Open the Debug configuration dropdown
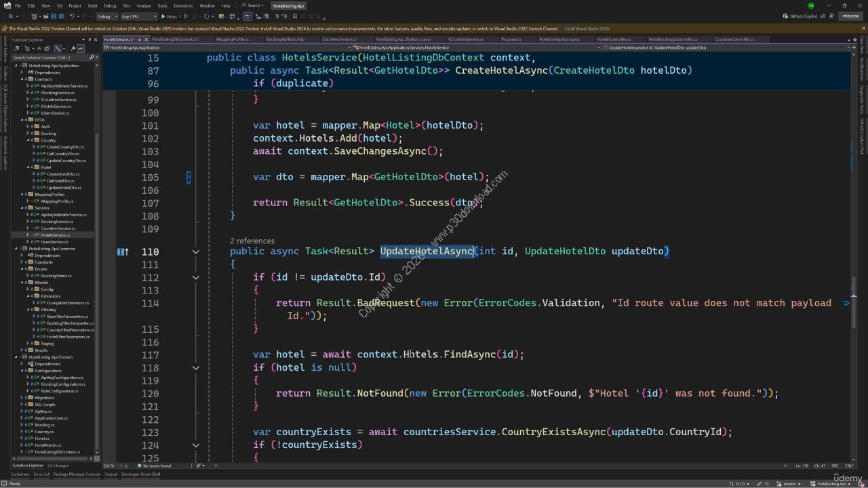 pyautogui.click(x=107, y=16)
